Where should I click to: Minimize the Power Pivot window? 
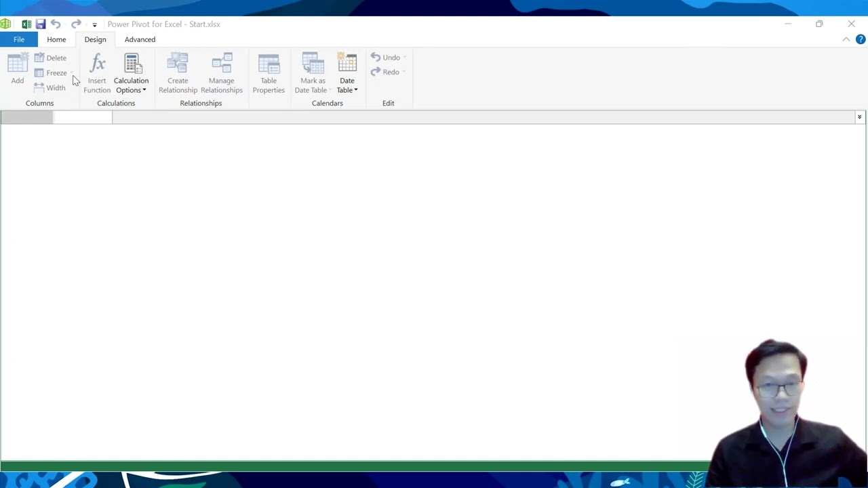tap(788, 24)
